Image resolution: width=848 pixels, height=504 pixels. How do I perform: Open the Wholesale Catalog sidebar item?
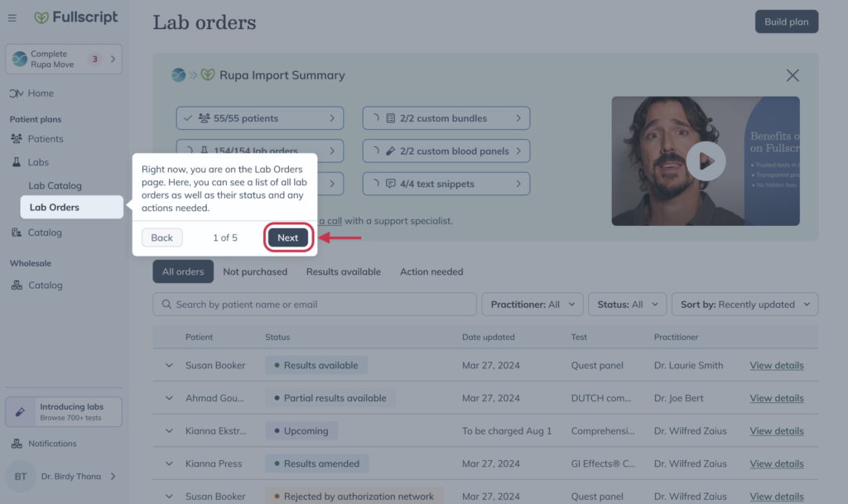tap(45, 286)
